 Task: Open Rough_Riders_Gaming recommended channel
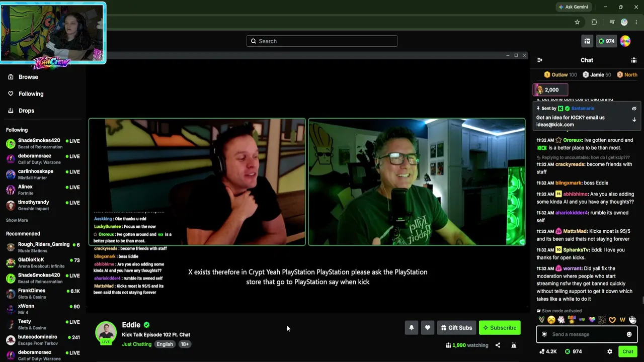[43, 247]
